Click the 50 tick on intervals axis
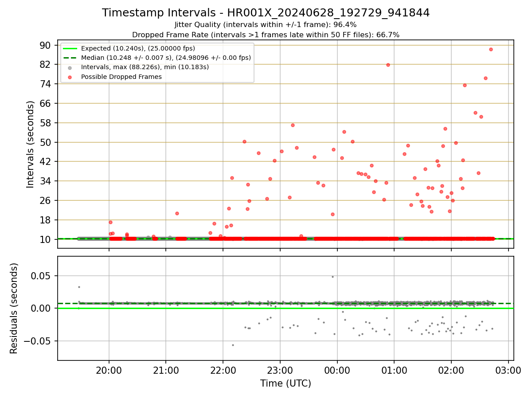532x399 pixels. point(46,142)
